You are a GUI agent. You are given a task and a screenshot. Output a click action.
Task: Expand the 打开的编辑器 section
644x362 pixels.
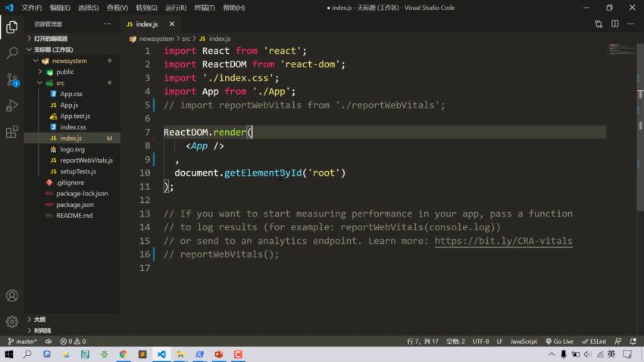[x=50, y=38]
